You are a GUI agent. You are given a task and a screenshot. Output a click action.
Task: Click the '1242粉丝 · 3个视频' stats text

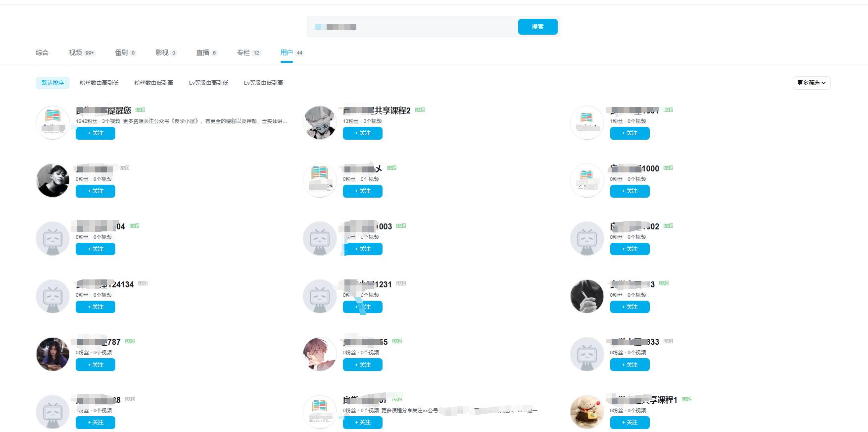(x=98, y=121)
